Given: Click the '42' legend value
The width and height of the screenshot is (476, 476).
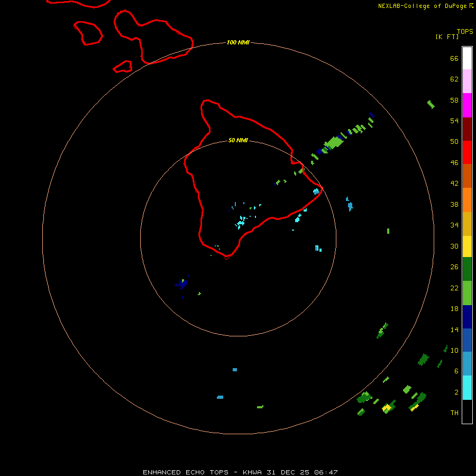Looking at the screenshot, I should pos(454,184).
